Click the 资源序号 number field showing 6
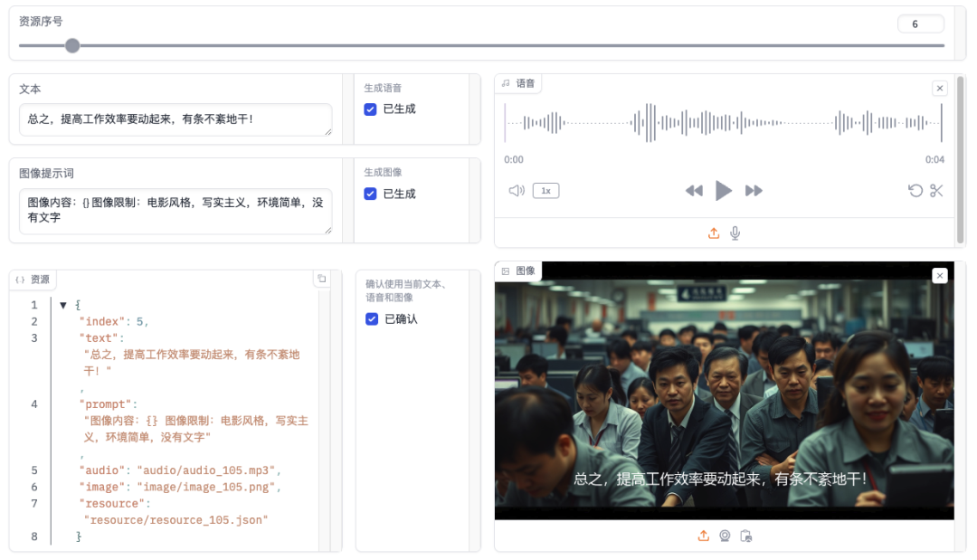977x560 pixels. point(920,24)
